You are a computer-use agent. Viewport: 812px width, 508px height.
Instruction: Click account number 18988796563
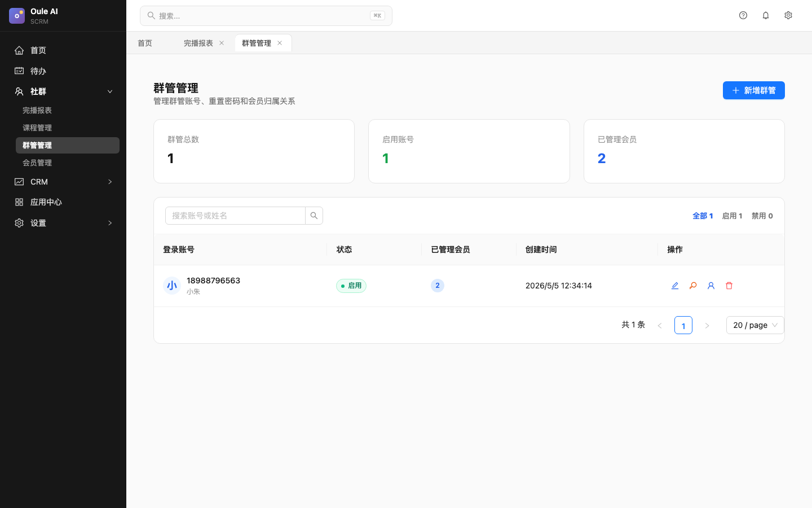point(213,281)
